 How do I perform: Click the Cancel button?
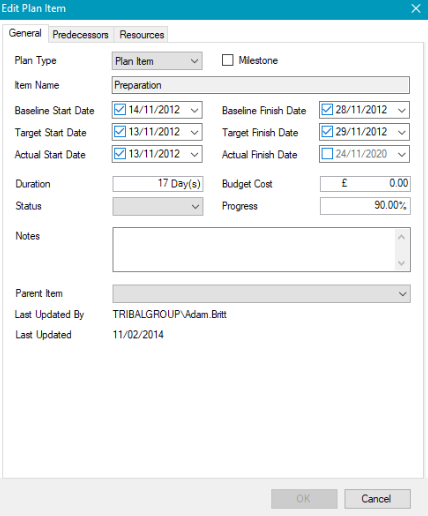pos(377,499)
